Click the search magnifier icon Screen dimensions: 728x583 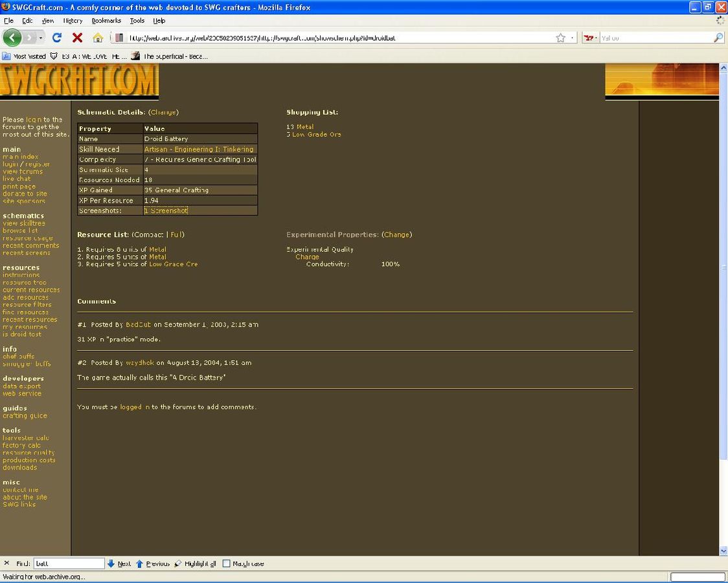click(x=718, y=38)
